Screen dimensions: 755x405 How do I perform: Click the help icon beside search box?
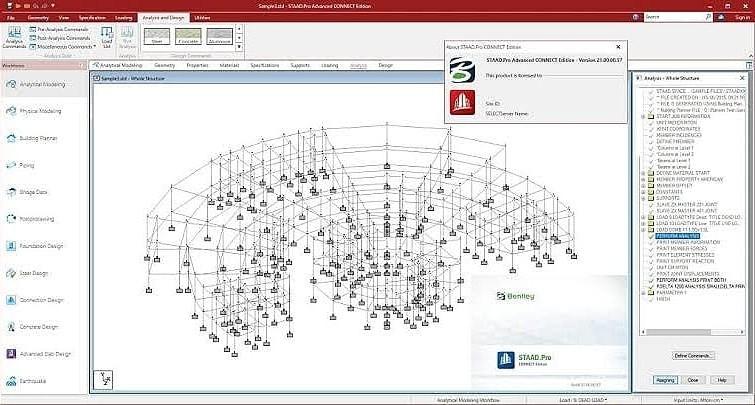coord(636,17)
